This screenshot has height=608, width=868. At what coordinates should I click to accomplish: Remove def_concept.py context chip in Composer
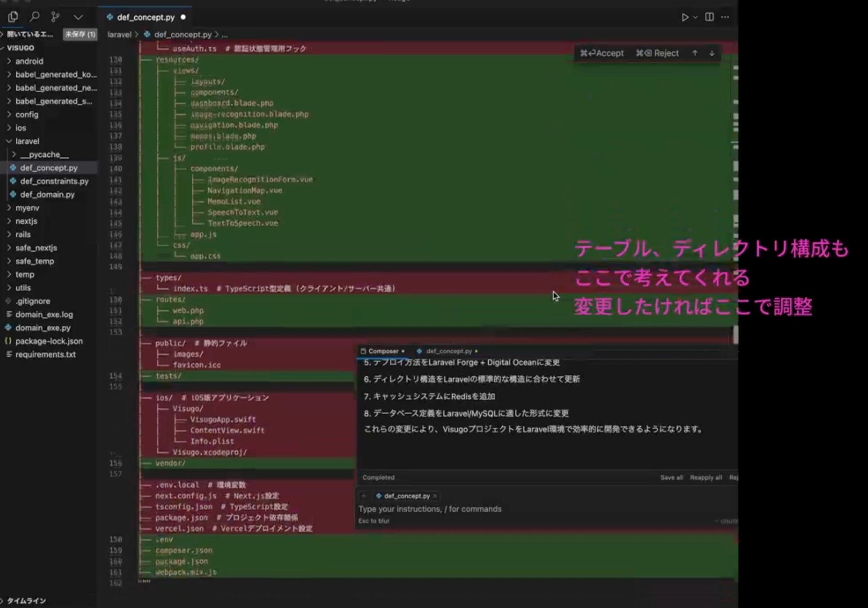click(x=435, y=496)
